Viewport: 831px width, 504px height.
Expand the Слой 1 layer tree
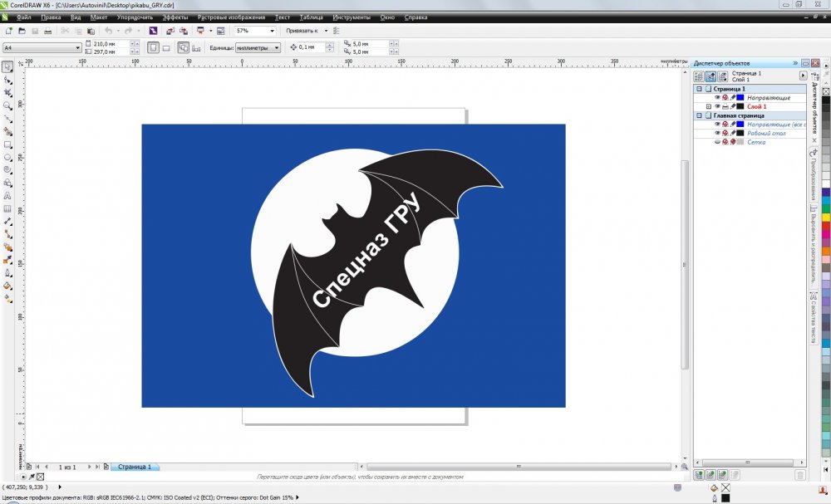click(709, 106)
